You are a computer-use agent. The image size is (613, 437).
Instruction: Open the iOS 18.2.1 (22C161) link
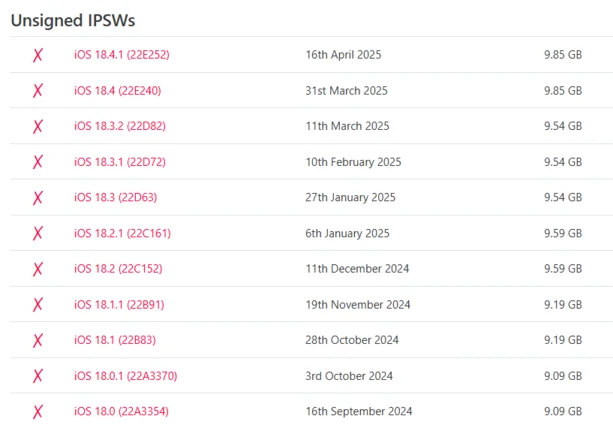[x=122, y=233]
